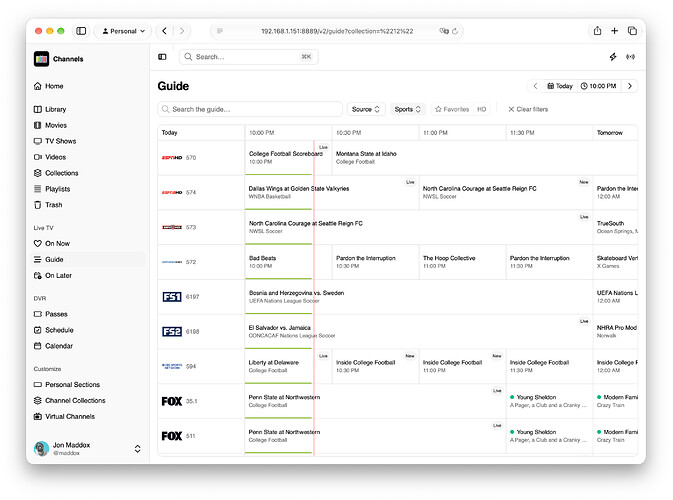This screenshot has height=500, width=673.
Task: Go to next guide time
Action: click(630, 86)
